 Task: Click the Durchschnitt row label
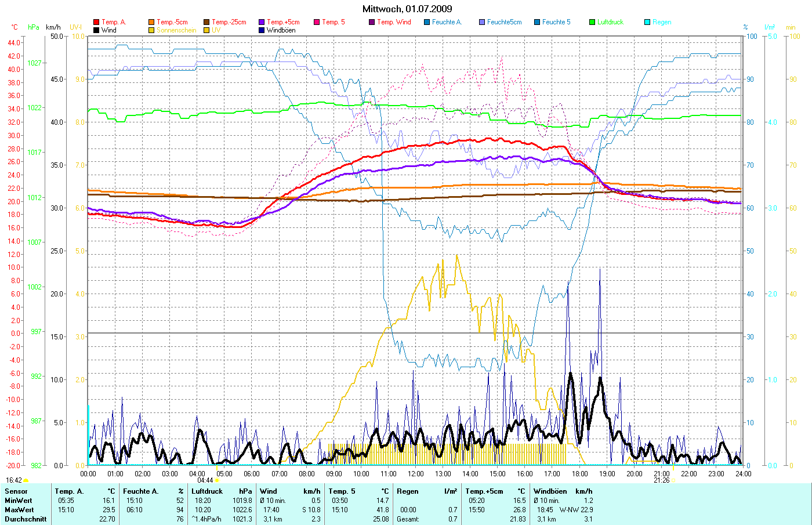coord(26,519)
